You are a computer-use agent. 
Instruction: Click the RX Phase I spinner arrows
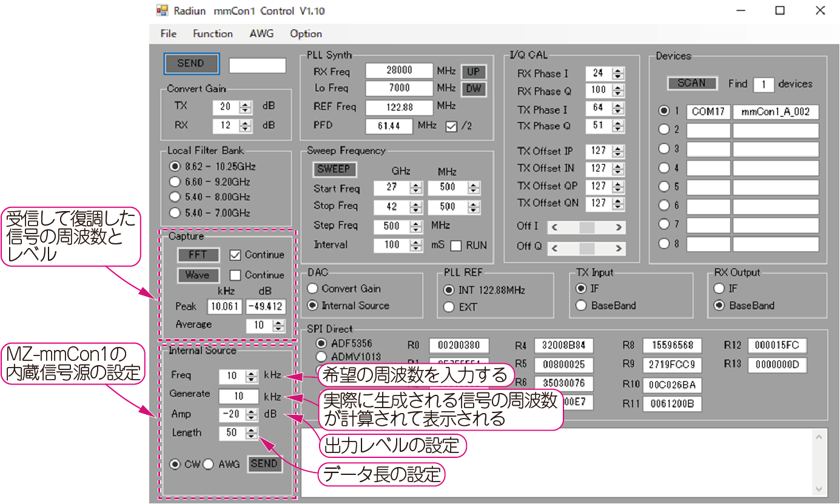tap(617, 73)
